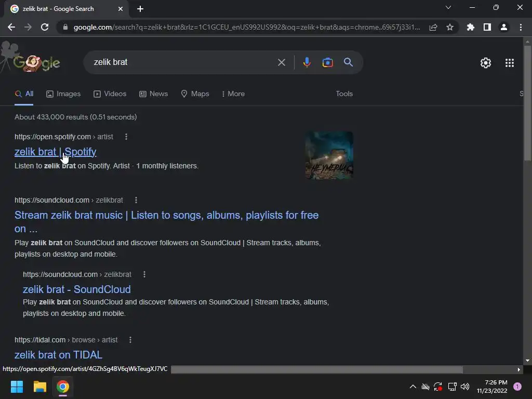This screenshot has width=532, height=399.
Task: Open Google quick settings gear
Action: click(486, 63)
